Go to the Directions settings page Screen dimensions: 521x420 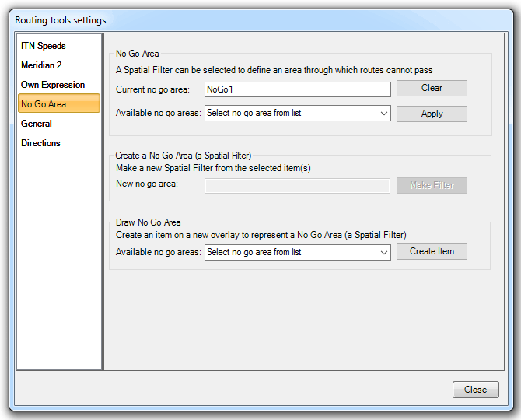point(40,143)
